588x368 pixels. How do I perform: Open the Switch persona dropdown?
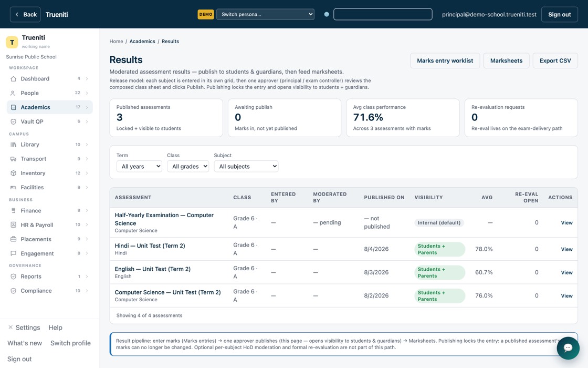265,14
